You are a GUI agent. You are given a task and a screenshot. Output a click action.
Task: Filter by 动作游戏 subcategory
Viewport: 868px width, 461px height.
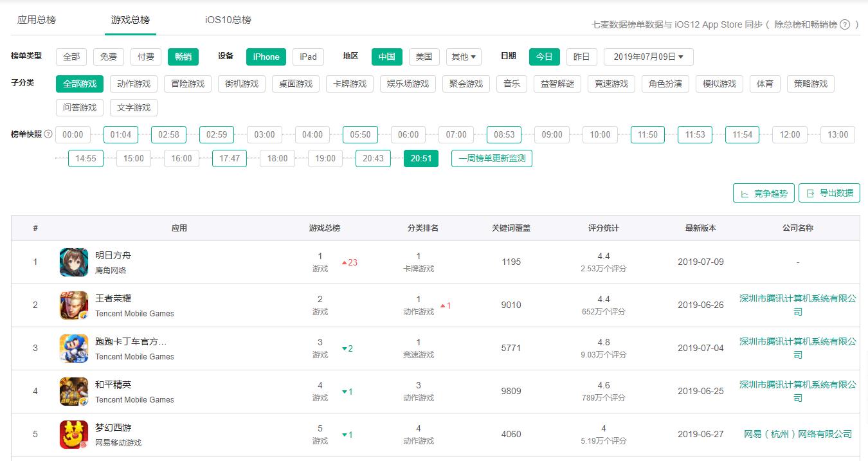(x=134, y=84)
